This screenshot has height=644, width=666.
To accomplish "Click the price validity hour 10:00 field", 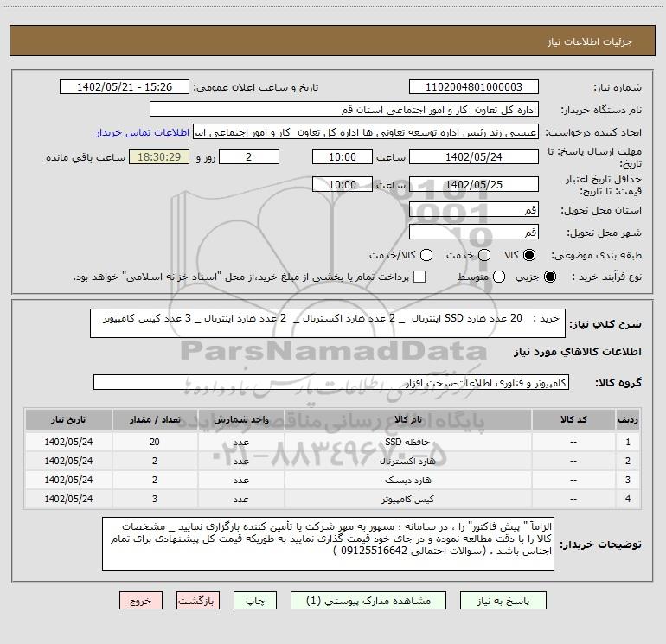I will pos(343,184).
